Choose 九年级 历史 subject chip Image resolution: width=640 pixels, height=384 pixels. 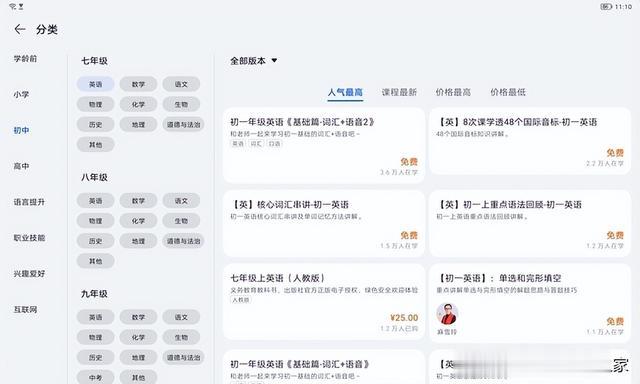coord(96,357)
